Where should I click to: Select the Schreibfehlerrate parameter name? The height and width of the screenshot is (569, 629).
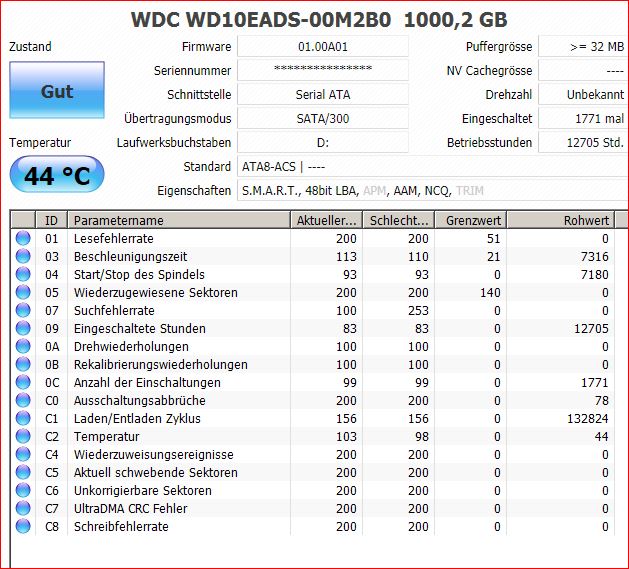coord(121,527)
